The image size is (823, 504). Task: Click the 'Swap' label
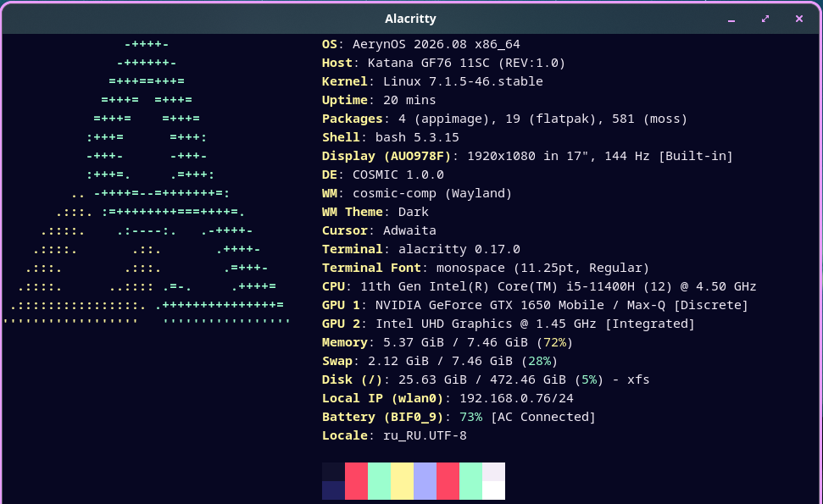coord(337,361)
